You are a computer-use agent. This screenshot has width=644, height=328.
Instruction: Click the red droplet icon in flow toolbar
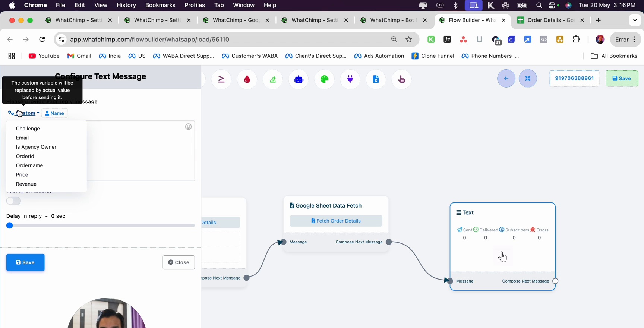[247, 79]
